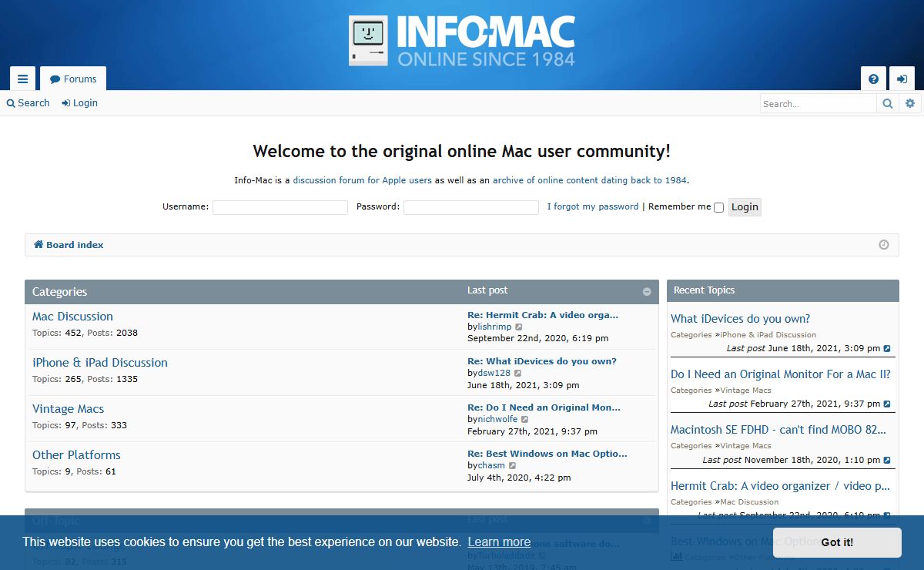Image resolution: width=924 pixels, height=570 pixels.
Task: View lishrimp's user profile
Action: 494,327
